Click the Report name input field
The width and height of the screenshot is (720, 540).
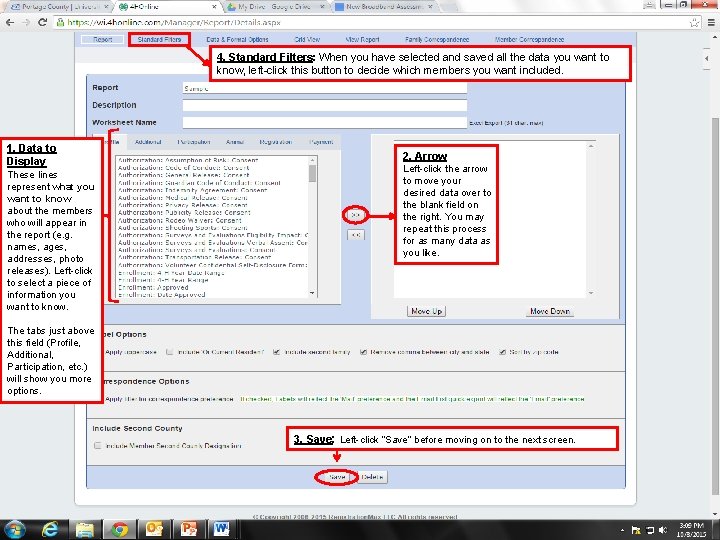[x=325, y=88]
